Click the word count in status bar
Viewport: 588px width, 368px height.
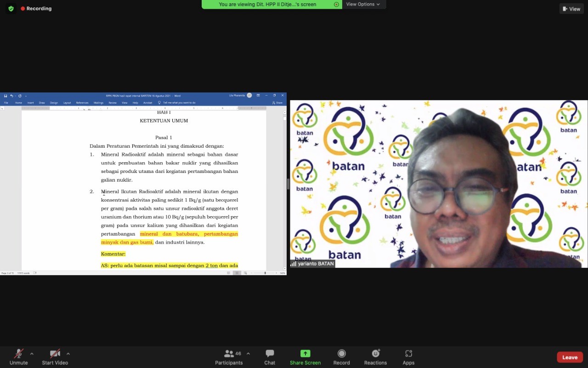point(23,273)
